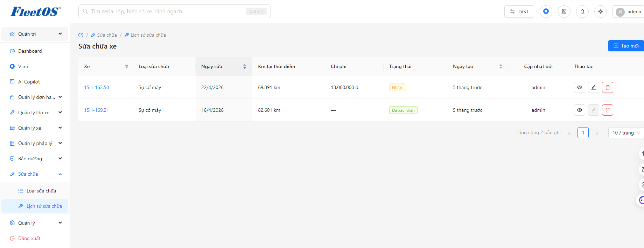The width and height of the screenshot is (644, 248).
Task: View details of 15H-163.50 repair
Action: point(580,87)
